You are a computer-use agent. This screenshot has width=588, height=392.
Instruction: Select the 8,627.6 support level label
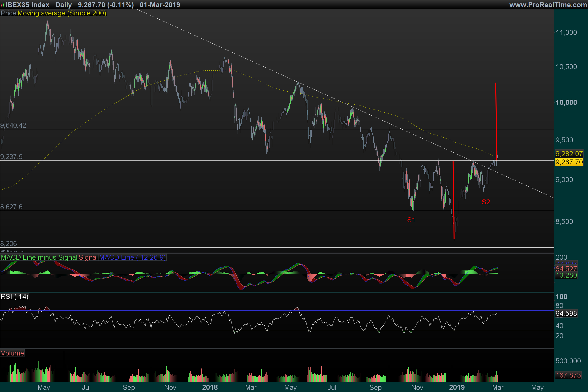coord(11,207)
